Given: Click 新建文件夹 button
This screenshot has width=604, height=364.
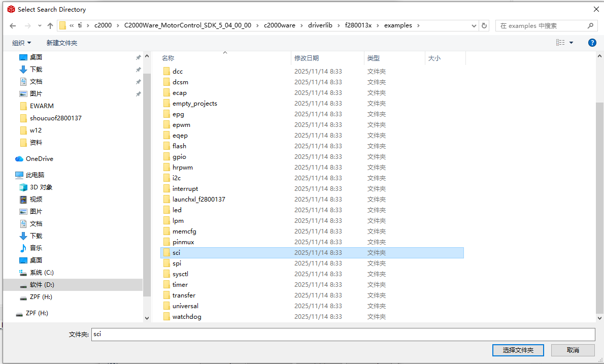Looking at the screenshot, I should pos(61,43).
